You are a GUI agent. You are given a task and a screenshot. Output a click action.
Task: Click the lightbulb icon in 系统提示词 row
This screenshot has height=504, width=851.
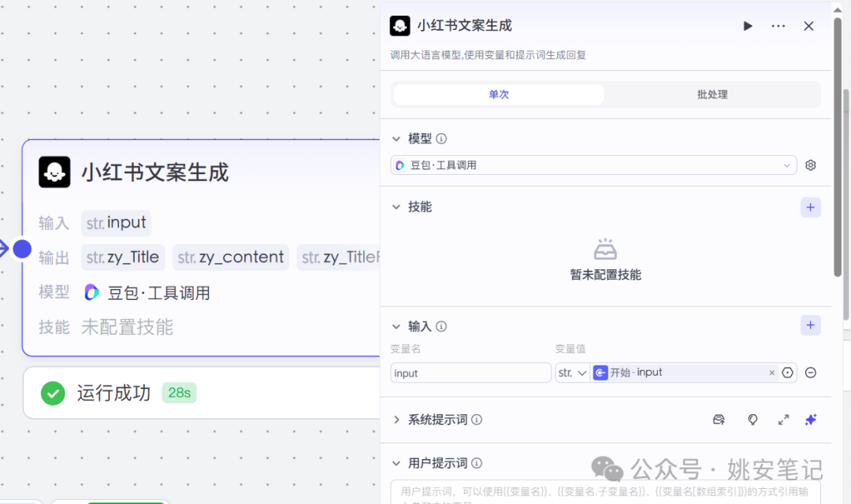(x=753, y=420)
